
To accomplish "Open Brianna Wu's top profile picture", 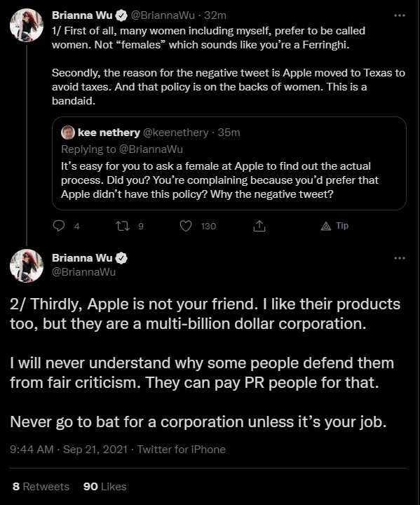I will (27, 25).
